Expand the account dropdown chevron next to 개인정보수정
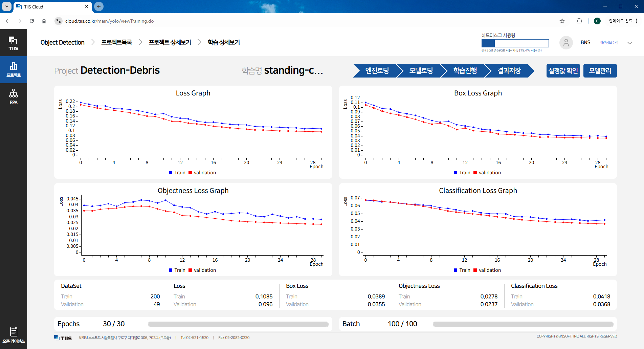Image resolution: width=644 pixels, height=349 pixels. (x=629, y=43)
